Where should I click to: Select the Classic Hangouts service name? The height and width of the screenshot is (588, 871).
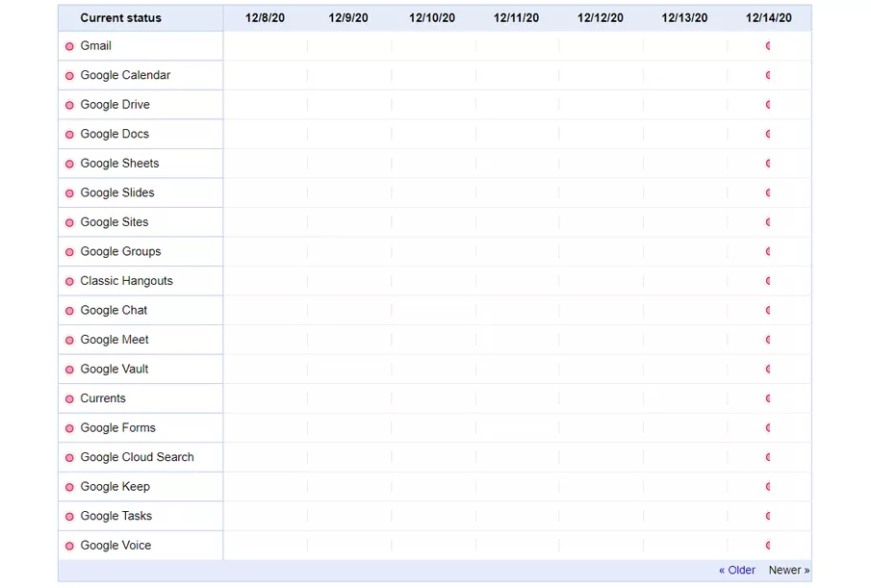coord(126,282)
